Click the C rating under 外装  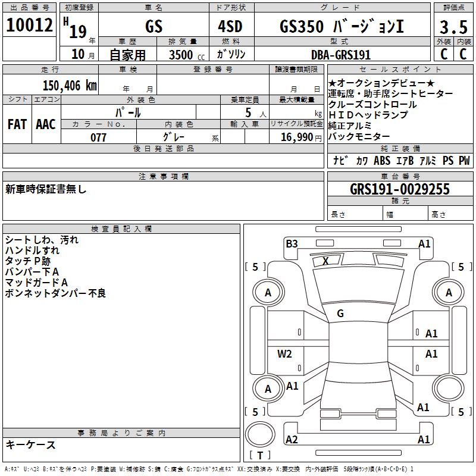tap(444, 54)
